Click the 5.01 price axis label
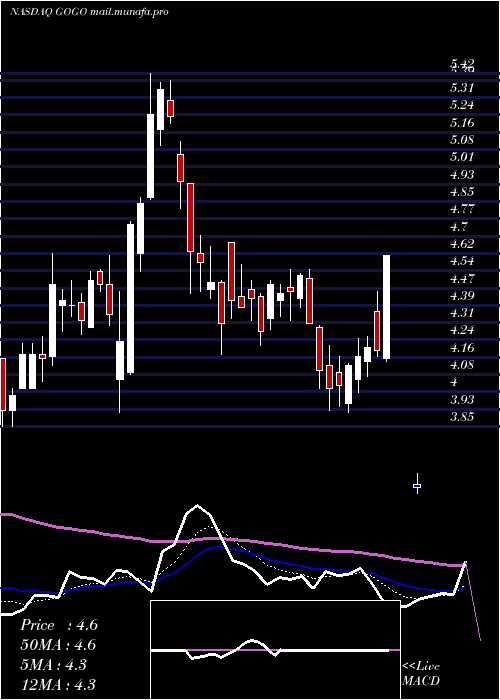This screenshot has height=700, width=500. point(462,157)
